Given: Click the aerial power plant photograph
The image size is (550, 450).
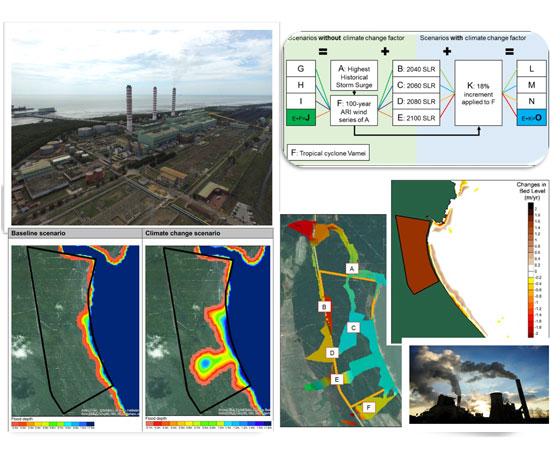Looking at the screenshot, I should click(142, 127).
